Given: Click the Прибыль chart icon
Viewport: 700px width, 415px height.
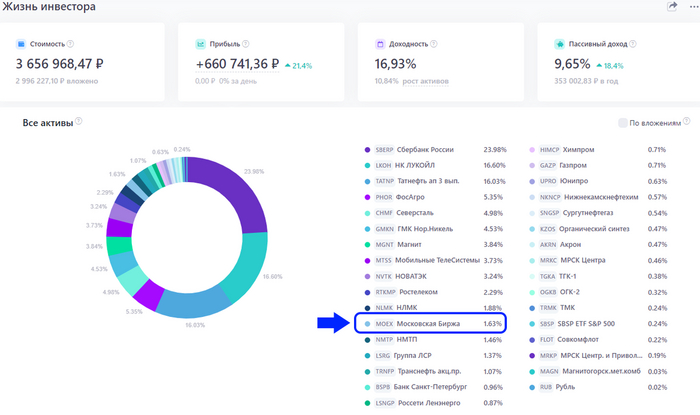Looking at the screenshot, I should tap(200, 44).
